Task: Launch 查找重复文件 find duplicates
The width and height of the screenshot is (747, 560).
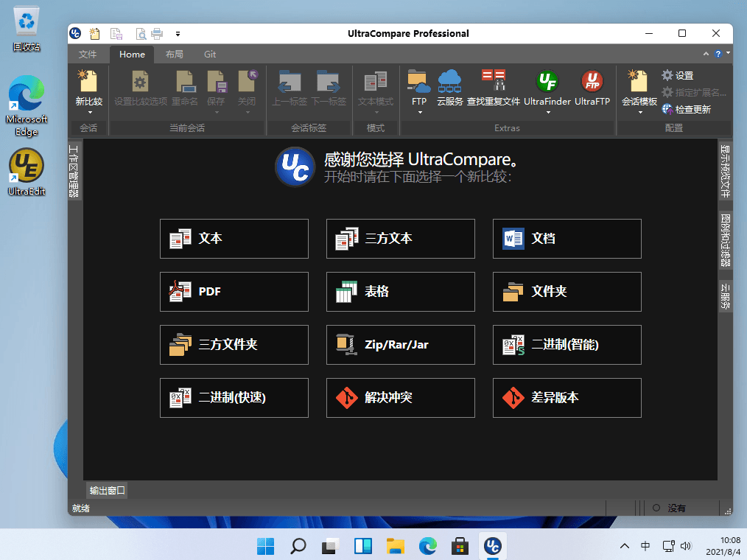Action: point(493,88)
